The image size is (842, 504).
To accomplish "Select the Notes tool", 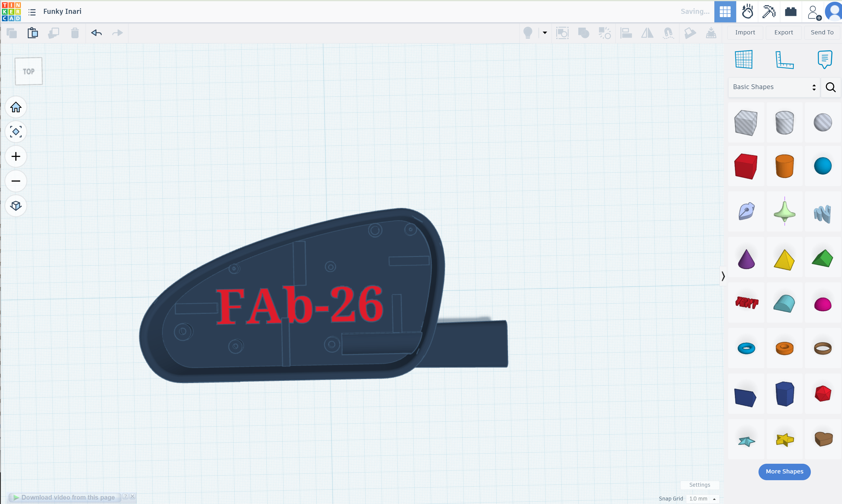I will (825, 59).
